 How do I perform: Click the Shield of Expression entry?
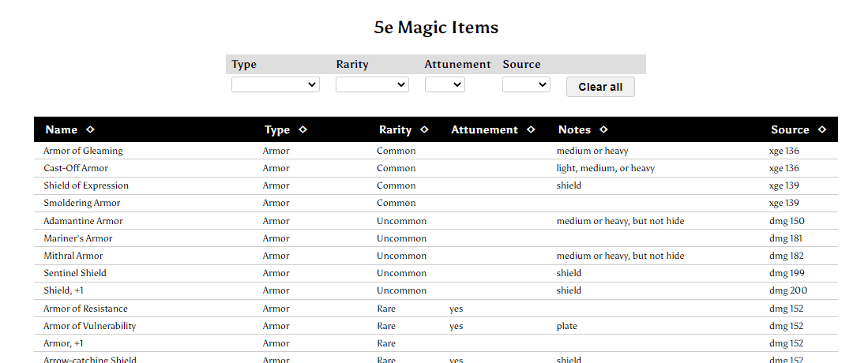(86, 185)
